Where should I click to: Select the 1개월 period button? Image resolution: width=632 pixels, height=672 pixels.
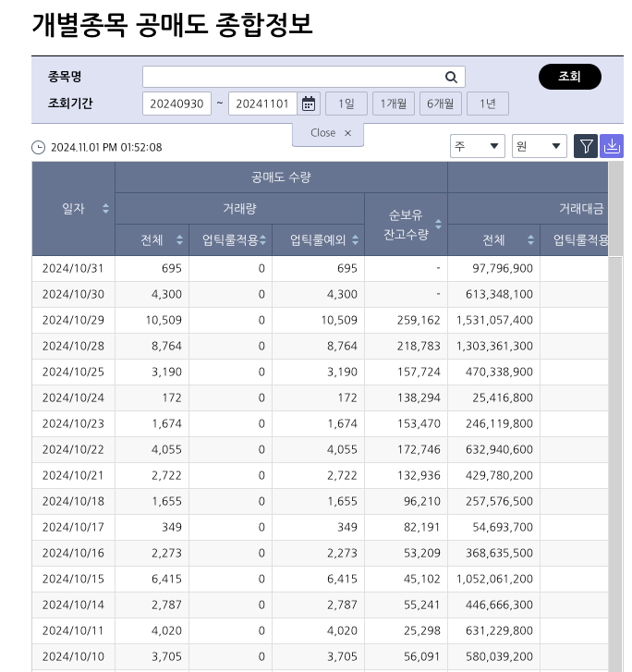(394, 104)
